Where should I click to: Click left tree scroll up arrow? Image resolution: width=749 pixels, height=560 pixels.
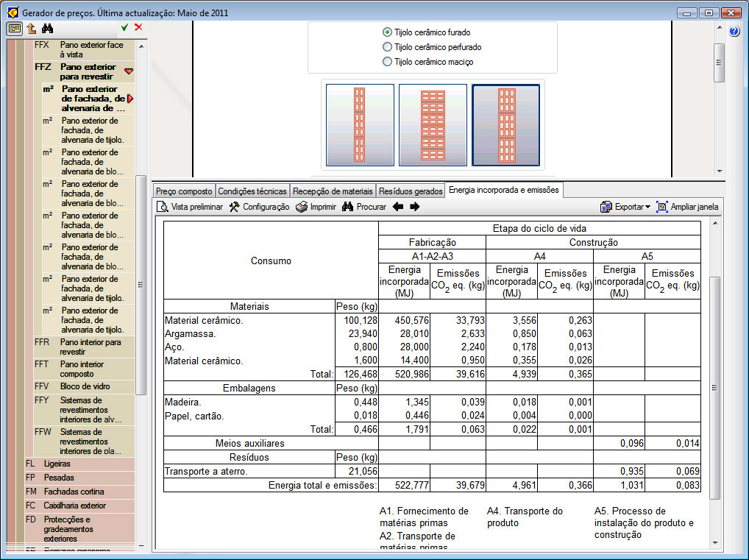[141, 46]
